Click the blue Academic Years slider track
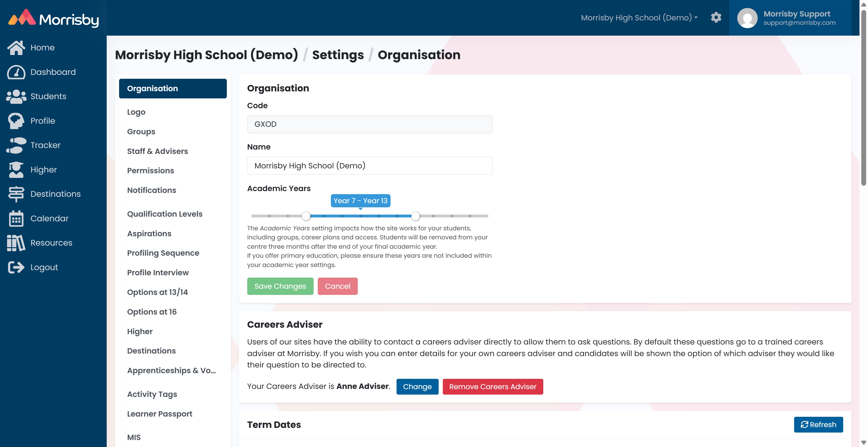 pos(361,216)
